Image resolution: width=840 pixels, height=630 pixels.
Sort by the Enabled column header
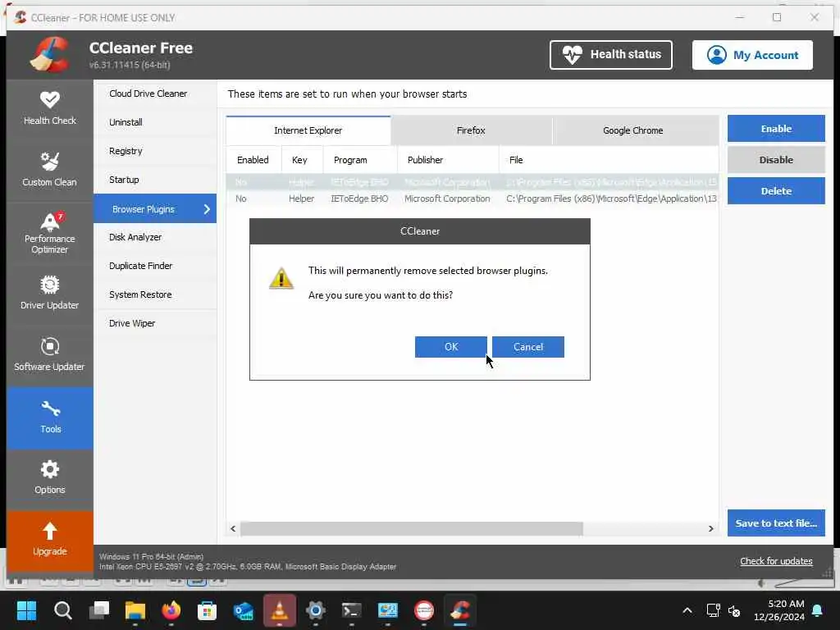coord(253,160)
